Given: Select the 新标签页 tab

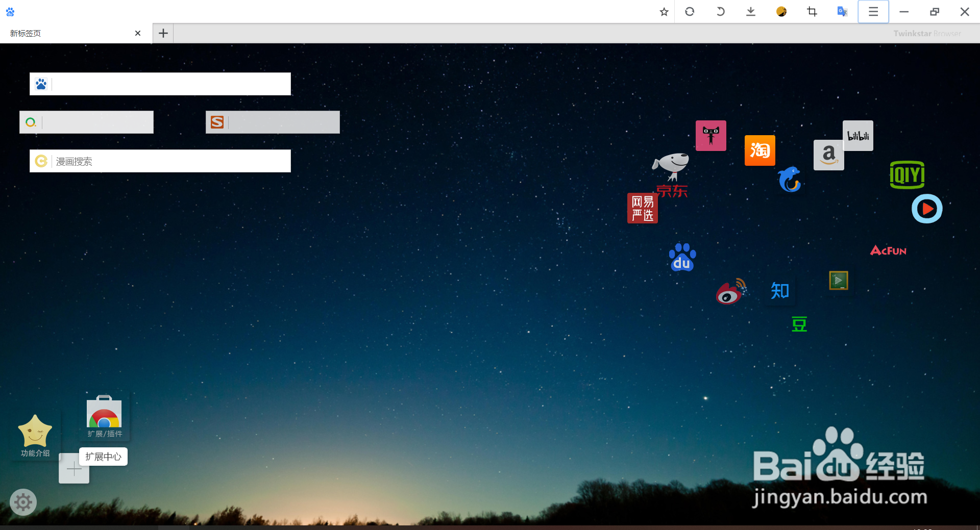Looking at the screenshot, I should [x=76, y=33].
